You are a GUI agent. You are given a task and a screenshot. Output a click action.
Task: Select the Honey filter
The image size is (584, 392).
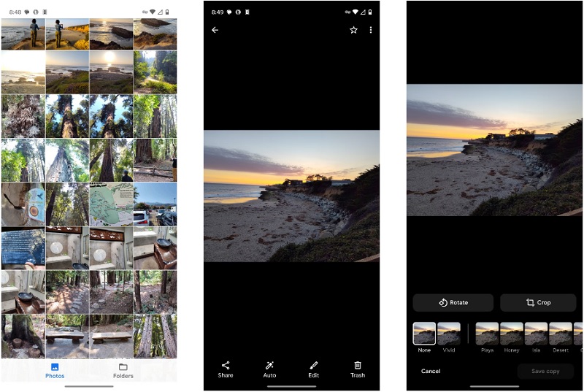[x=512, y=337]
